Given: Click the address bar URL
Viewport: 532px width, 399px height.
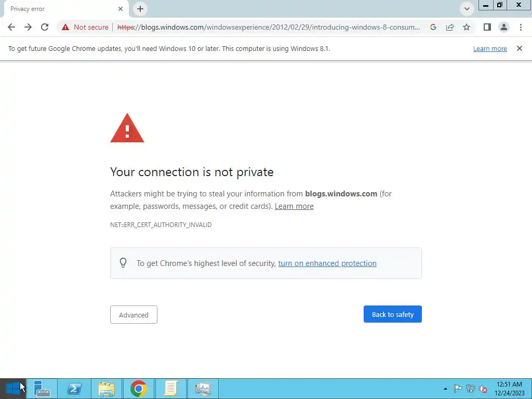Looking at the screenshot, I should pos(268,27).
